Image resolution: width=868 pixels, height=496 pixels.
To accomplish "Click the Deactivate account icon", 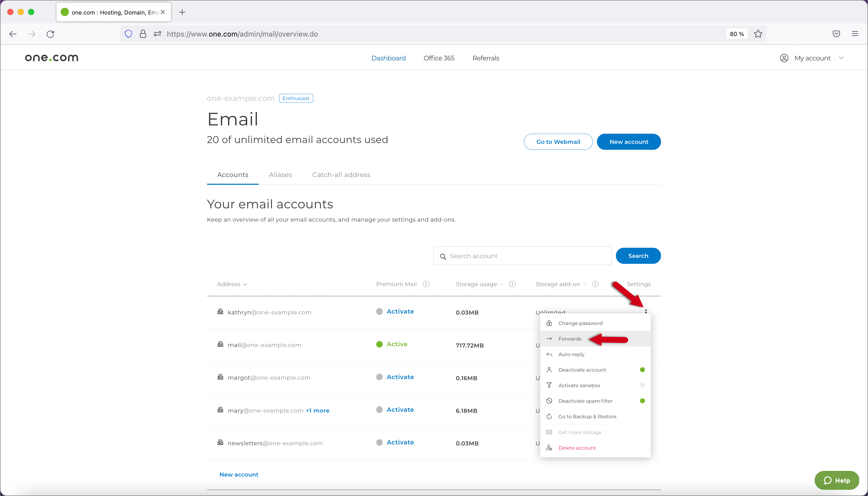I will click(x=550, y=370).
